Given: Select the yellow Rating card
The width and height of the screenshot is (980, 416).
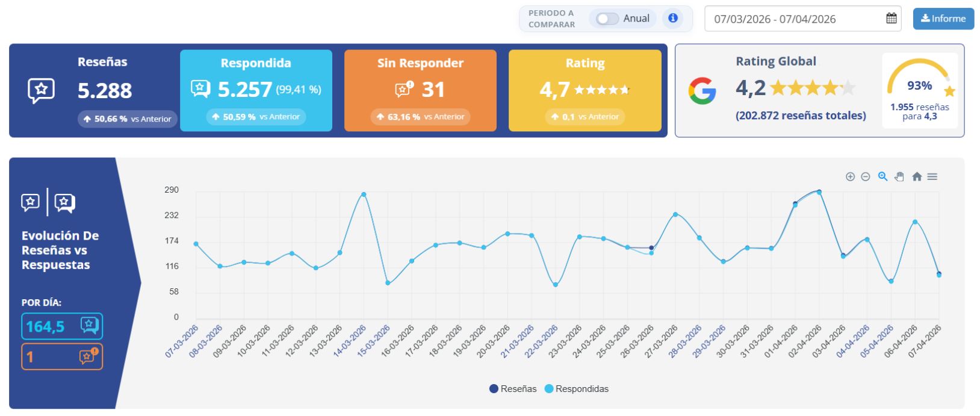Looking at the screenshot, I should (x=585, y=90).
